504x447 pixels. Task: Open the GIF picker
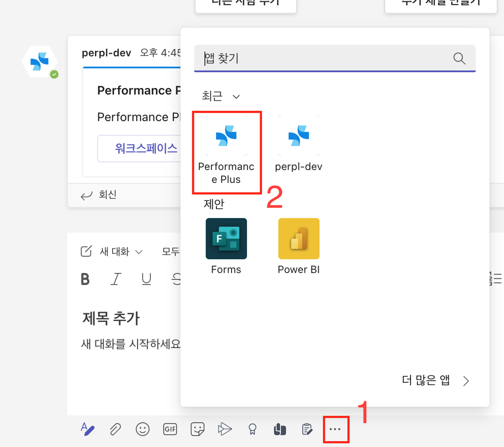(170, 429)
